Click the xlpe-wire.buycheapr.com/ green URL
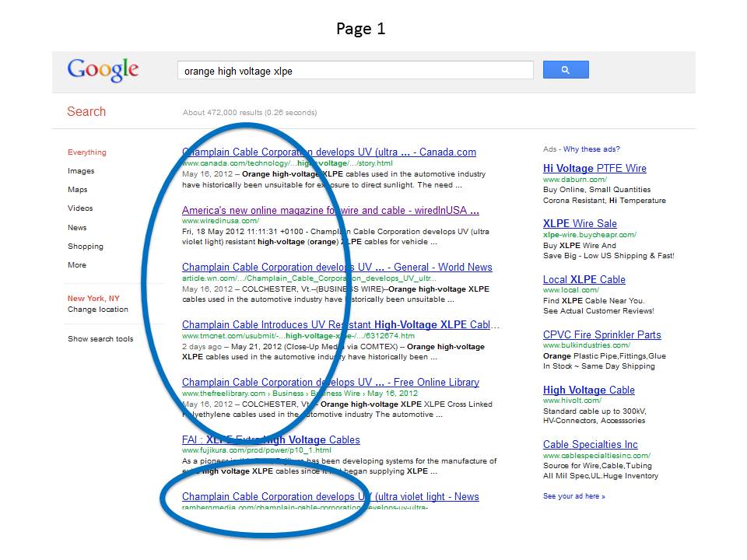 tap(590, 235)
